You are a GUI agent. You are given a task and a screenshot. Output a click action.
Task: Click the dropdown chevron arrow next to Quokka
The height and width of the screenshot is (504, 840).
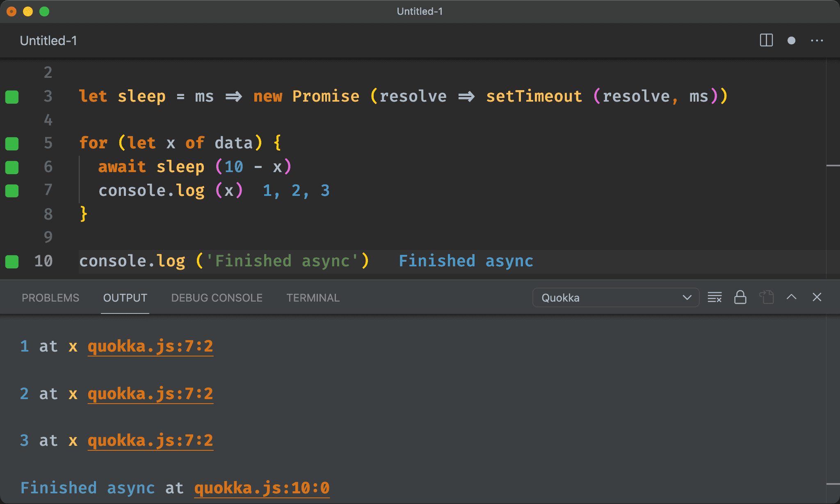click(x=687, y=297)
